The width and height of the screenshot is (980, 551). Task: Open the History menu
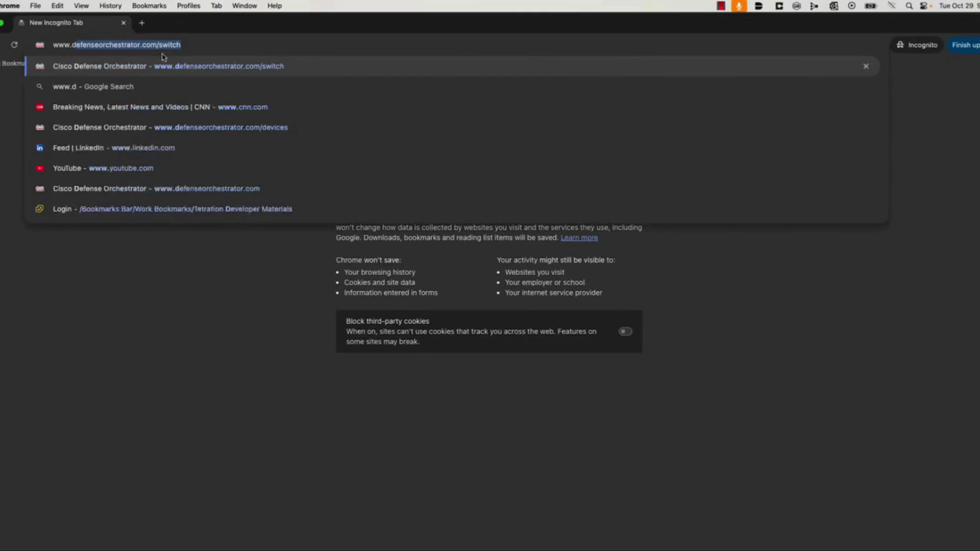click(x=110, y=6)
